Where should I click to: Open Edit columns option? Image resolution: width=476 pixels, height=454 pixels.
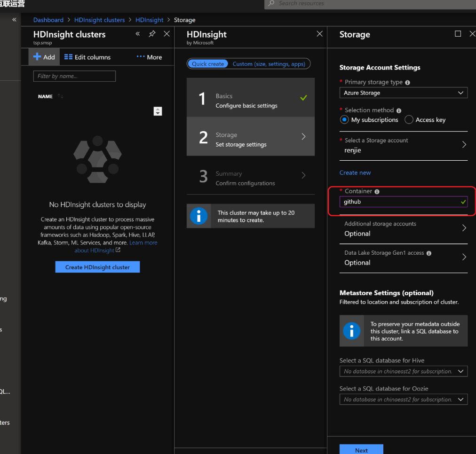coord(87,57)
